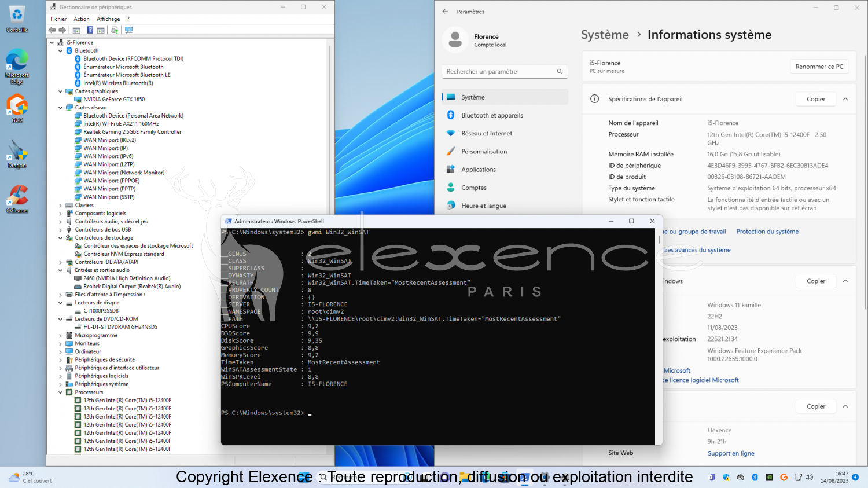Collapse Cartes réseau node
This screenshot has width=868, height=488.
[x=60, y=108]
